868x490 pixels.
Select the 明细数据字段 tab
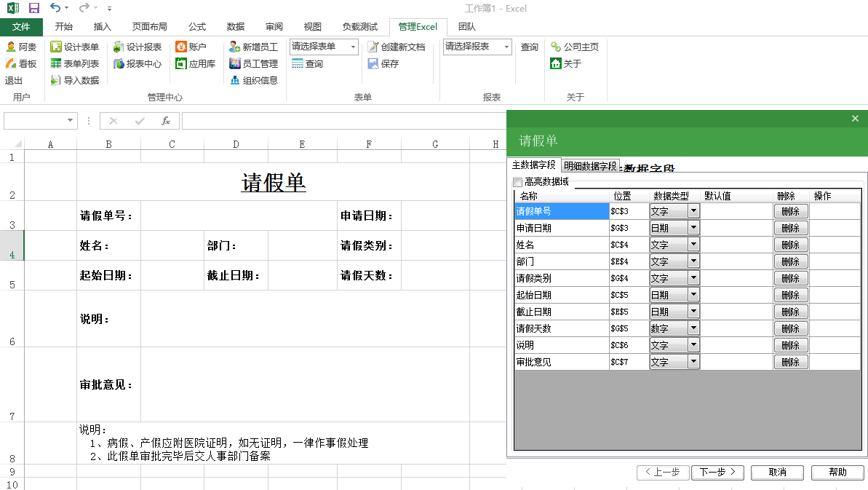coord(590,165)
